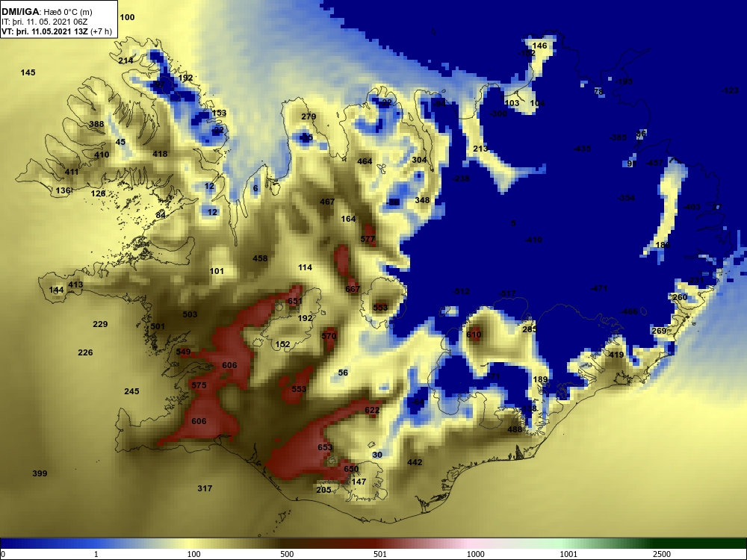Viewport: 747px width, 560px height.
Task: Click the '500' label on the color scale
Action: [x=287, y=554]
